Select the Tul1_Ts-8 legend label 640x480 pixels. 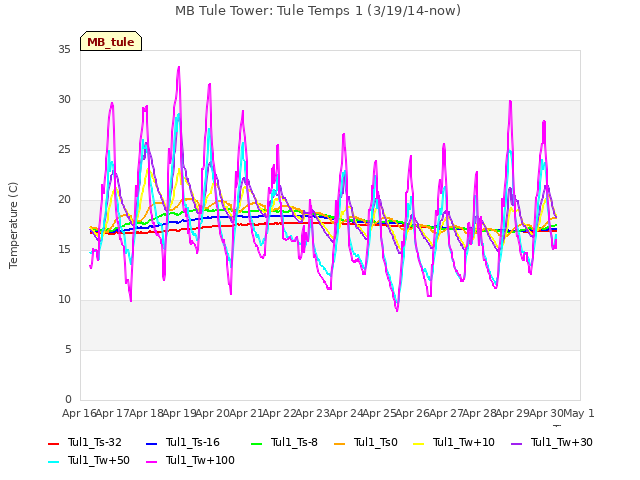[294, 442]
